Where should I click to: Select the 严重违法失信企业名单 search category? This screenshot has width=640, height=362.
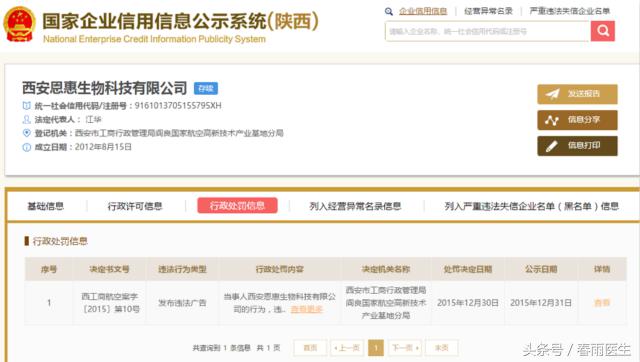click(x=570, y=11)
